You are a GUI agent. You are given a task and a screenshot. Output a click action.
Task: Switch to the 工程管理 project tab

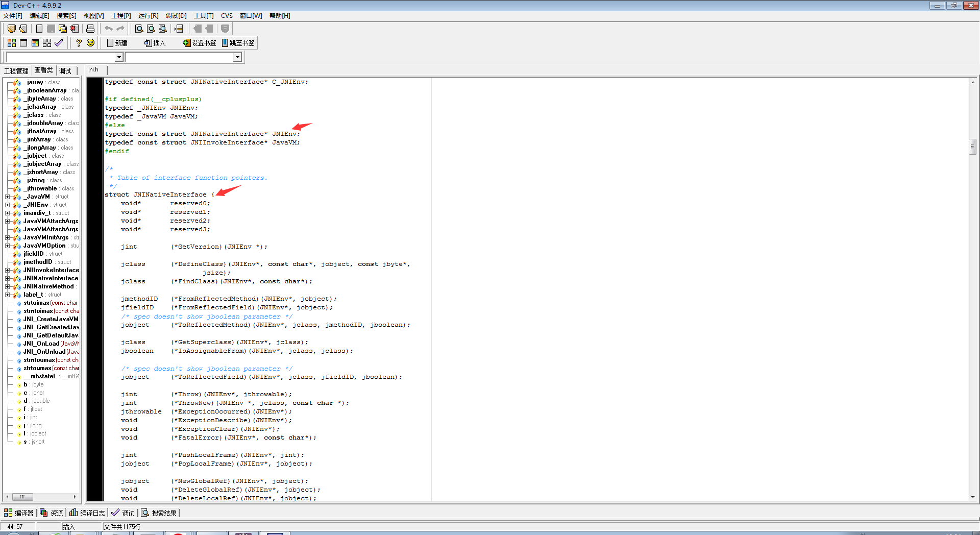[x=16, y=71]
